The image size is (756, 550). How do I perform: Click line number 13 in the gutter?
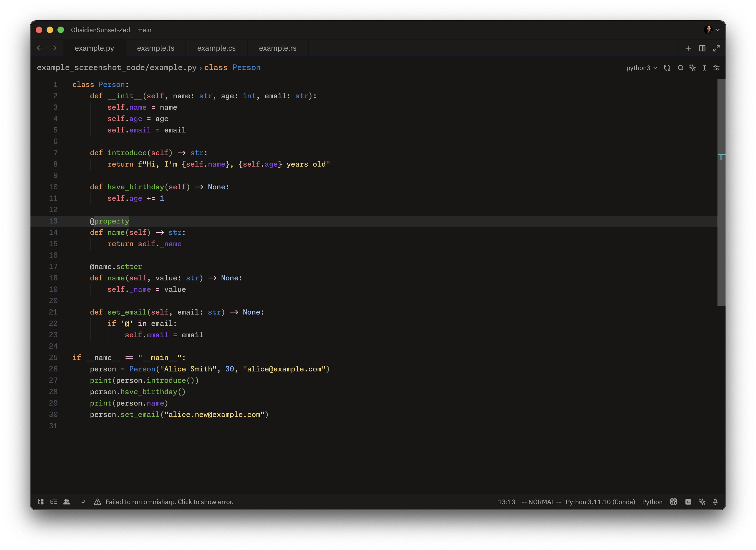click(x=53, y=221)
